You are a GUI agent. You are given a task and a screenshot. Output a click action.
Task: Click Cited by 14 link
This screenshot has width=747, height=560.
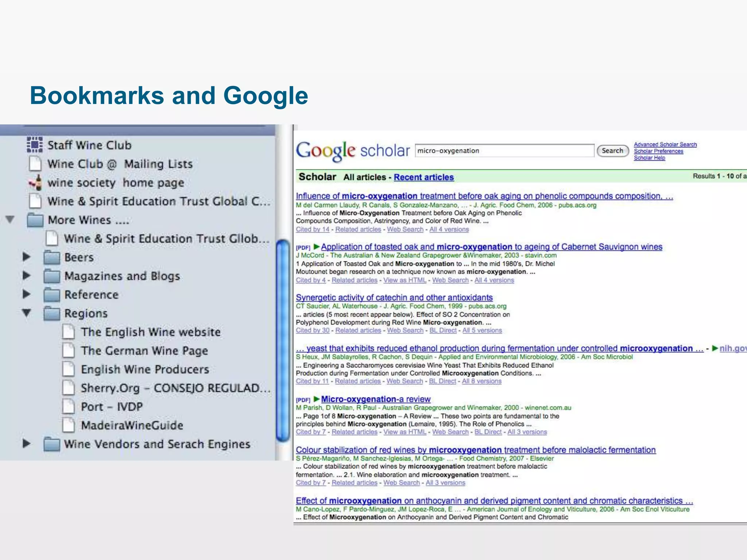tap(313, 229)
